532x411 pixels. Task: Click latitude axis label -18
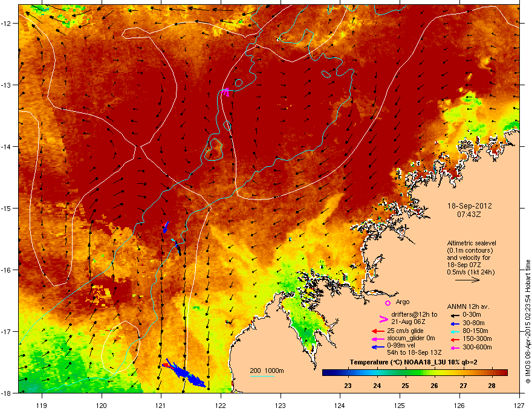[7, 393]
